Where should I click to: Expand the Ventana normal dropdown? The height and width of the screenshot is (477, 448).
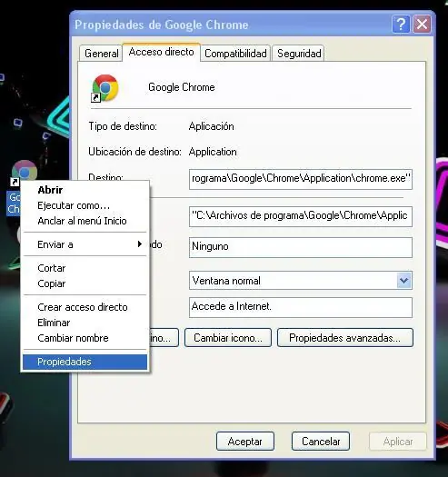click(404, 280)
